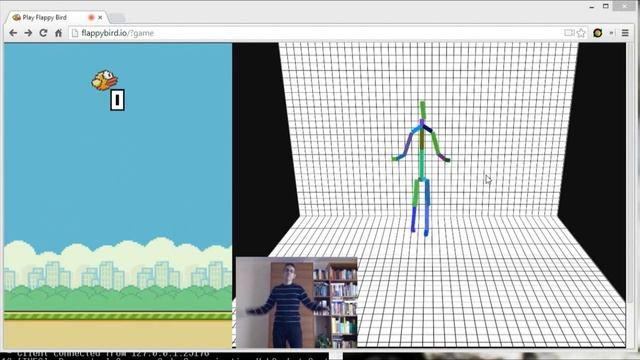
Task: Click the flying yellow bird in the game
Action: pyautogui.click(x=104, y=80)
